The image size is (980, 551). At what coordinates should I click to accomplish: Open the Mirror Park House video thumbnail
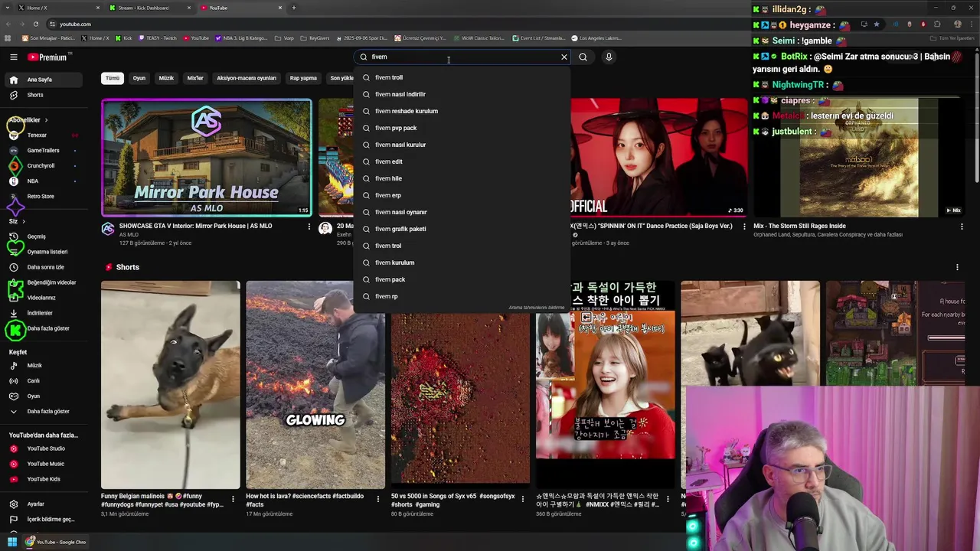pyautogui.click(x=207, y=158)
